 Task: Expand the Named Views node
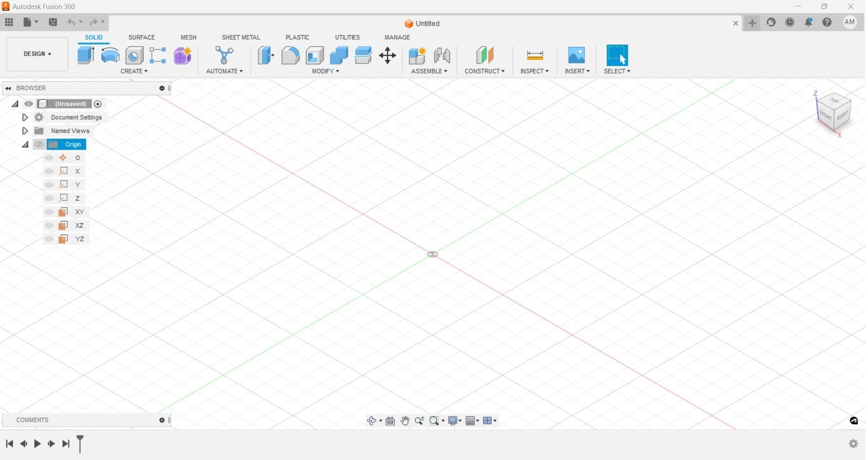click(25, 131)
